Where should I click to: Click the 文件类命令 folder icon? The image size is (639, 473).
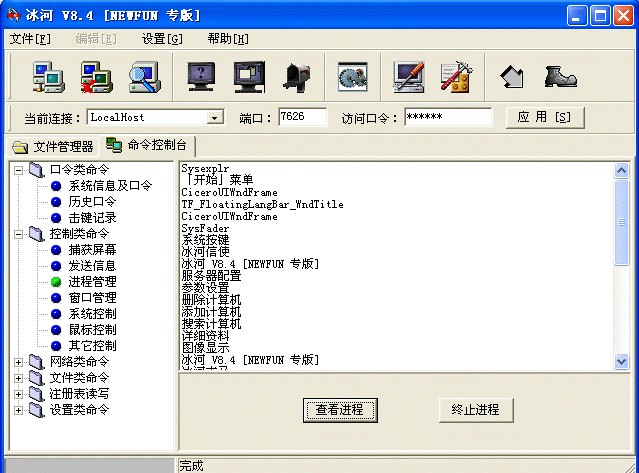point(36,378)
